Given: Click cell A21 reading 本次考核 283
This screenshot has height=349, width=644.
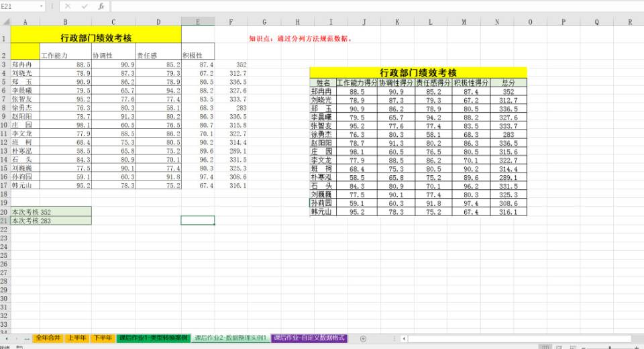Looking at the screenshot, I should pyautogui.click(x=51, y=221).
